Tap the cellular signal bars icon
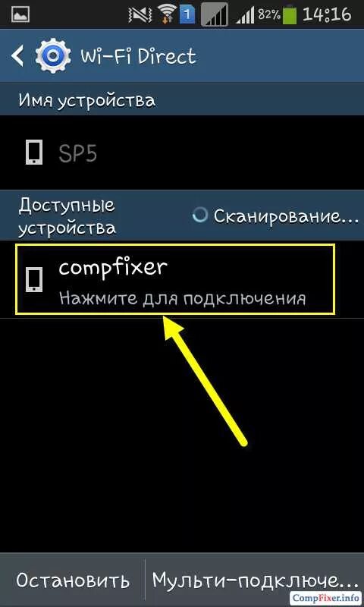The height and width of the screenshot is (607, 364). pyautogui.click(x=246, y=15)
